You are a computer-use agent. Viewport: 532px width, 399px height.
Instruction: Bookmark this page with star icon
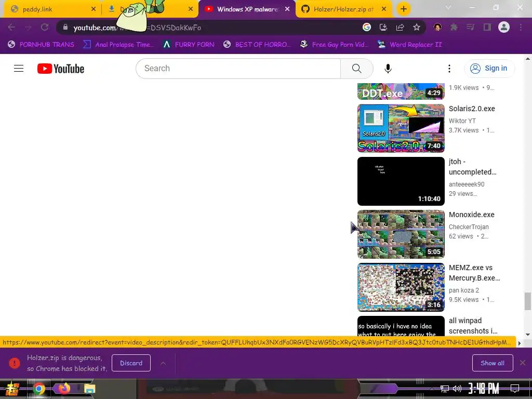click(x=417, y=28)
